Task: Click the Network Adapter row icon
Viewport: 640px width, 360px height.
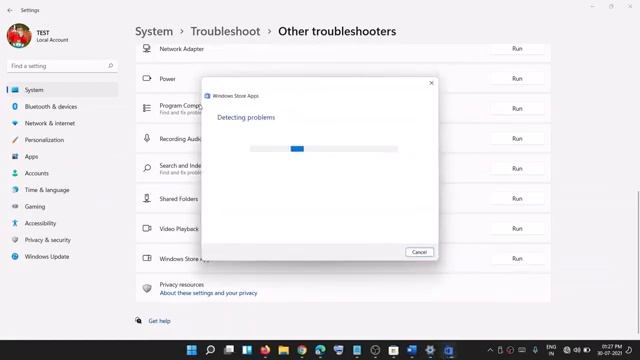Action: [147, 49]
